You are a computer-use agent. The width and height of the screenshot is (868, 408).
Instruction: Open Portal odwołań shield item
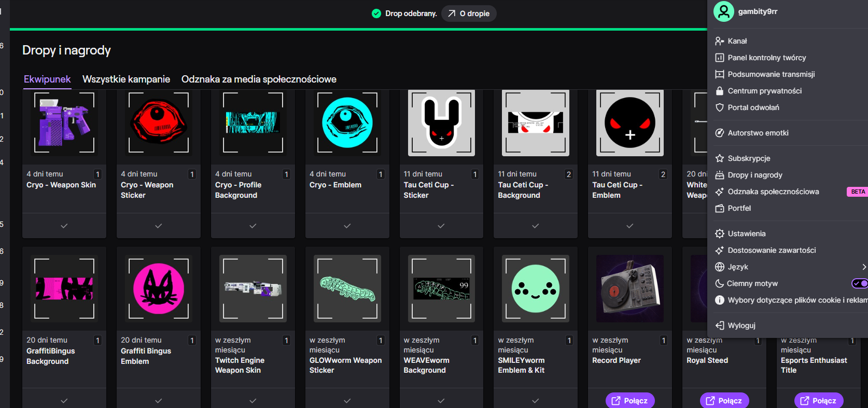(x=753, y=107)
